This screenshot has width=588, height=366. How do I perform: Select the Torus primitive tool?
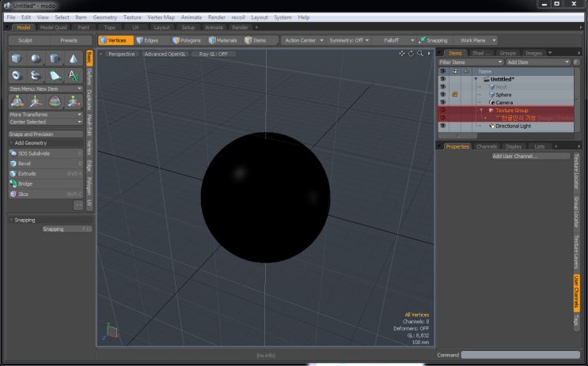[17, 75]
